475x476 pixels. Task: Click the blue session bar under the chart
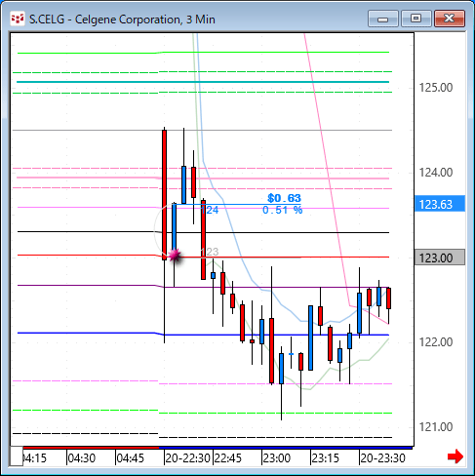(286, 448)
